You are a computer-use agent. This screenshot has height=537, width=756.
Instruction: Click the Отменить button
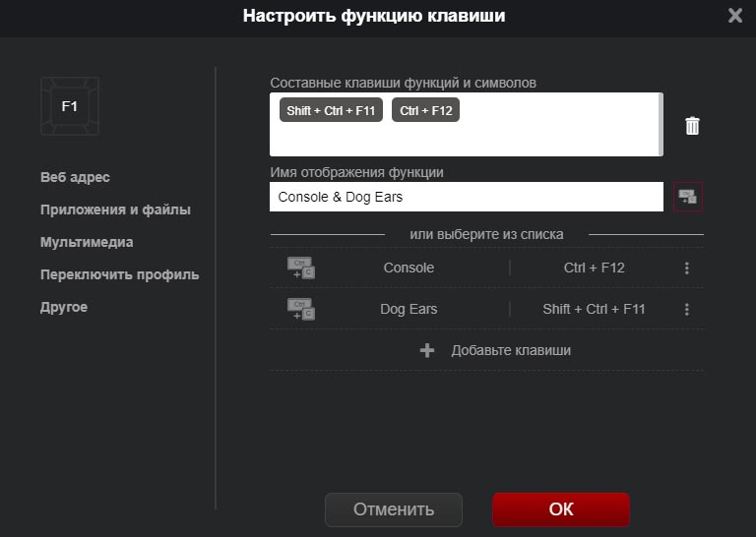[x=394, y=509]
